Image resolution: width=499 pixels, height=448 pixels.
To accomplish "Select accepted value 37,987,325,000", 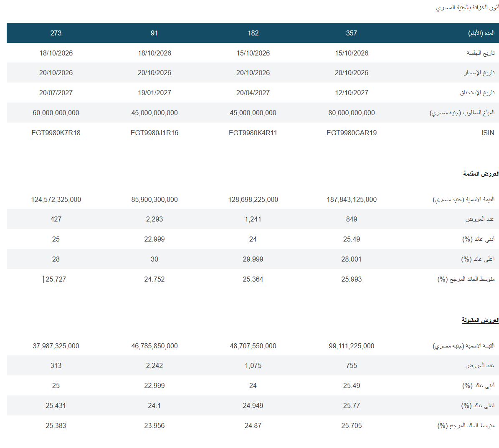I will pyautogui.click(x=56, y=346).
